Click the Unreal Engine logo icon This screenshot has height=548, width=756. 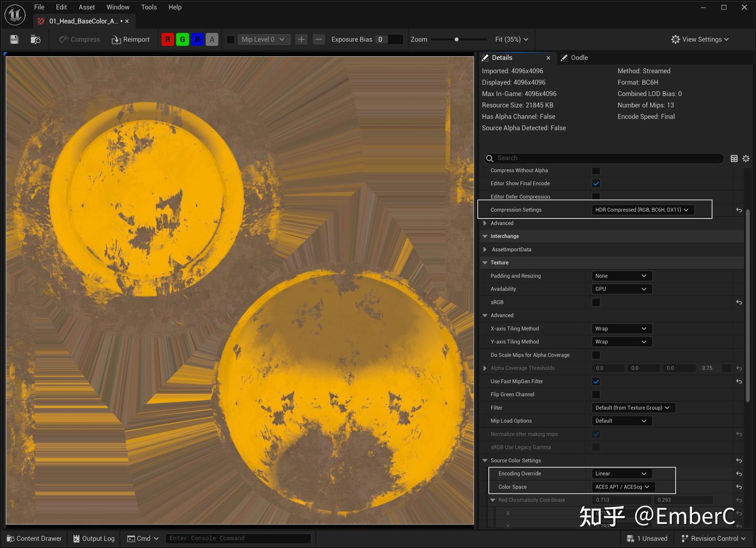click(x=15, y=15)
